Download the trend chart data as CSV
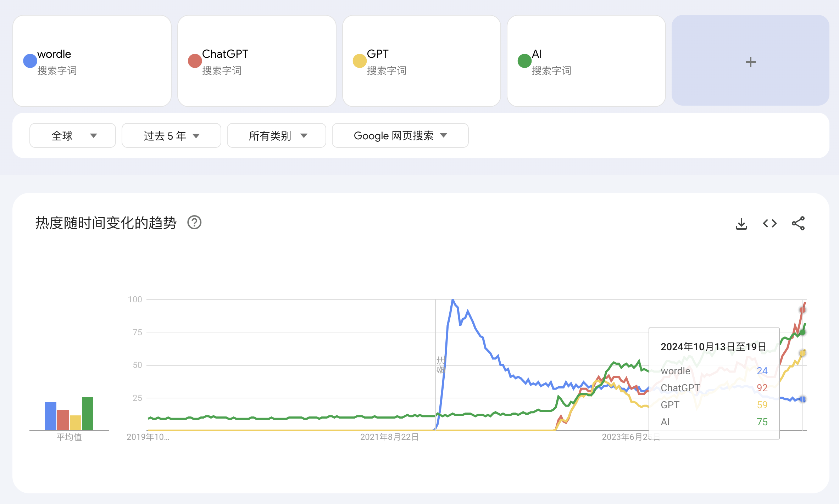Viewport: 839px width, 504px height. click(741, 224)
